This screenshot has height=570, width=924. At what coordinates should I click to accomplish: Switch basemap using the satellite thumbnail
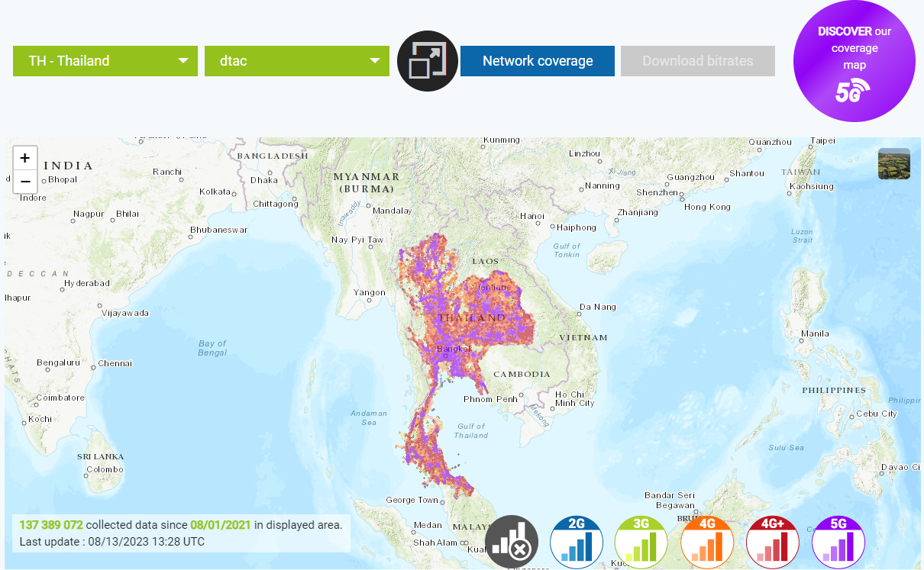click(x=893, y=163)
